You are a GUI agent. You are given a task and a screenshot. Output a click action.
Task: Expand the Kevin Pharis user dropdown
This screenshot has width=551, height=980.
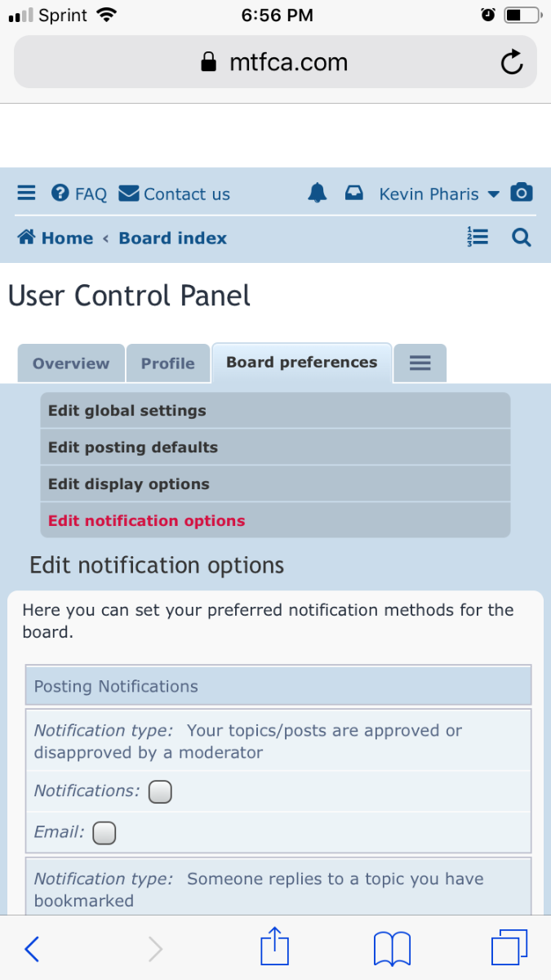pyautogui.click(x=439, y=194)
